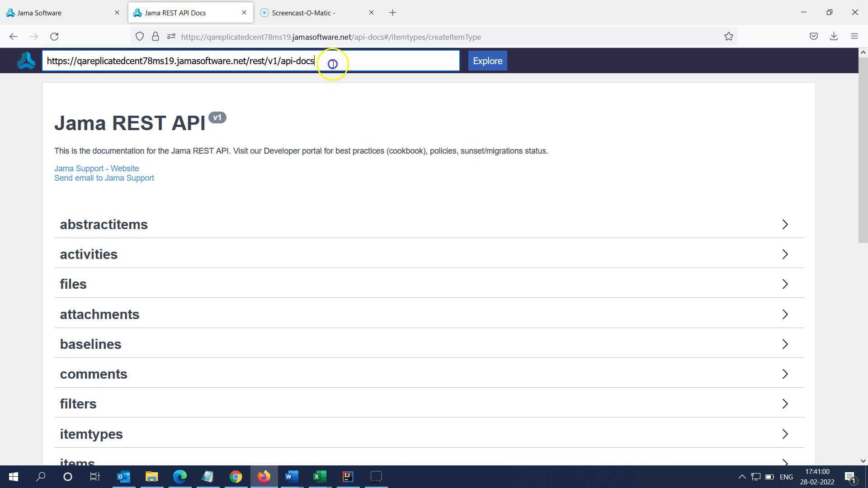Open a new browser tab
The width and height of the screenshot is (868, 488).
pyautogui.click(x=392, y=13)
